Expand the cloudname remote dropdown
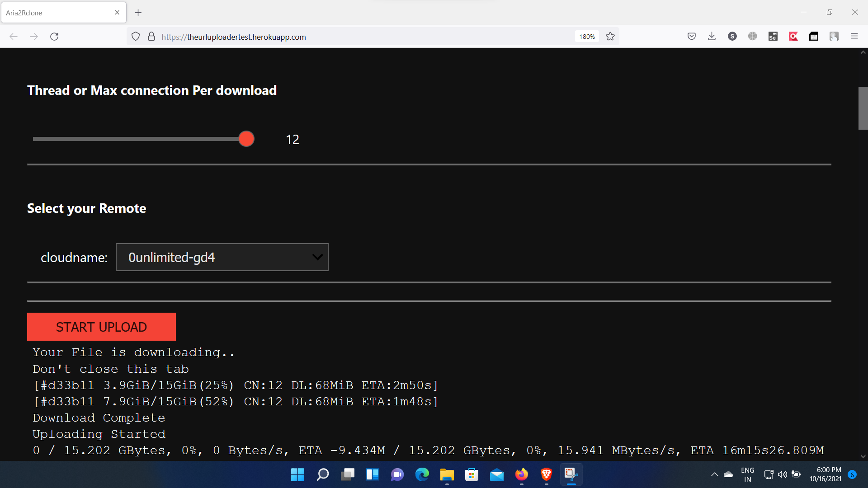868x488 pixels. (222, 258)
